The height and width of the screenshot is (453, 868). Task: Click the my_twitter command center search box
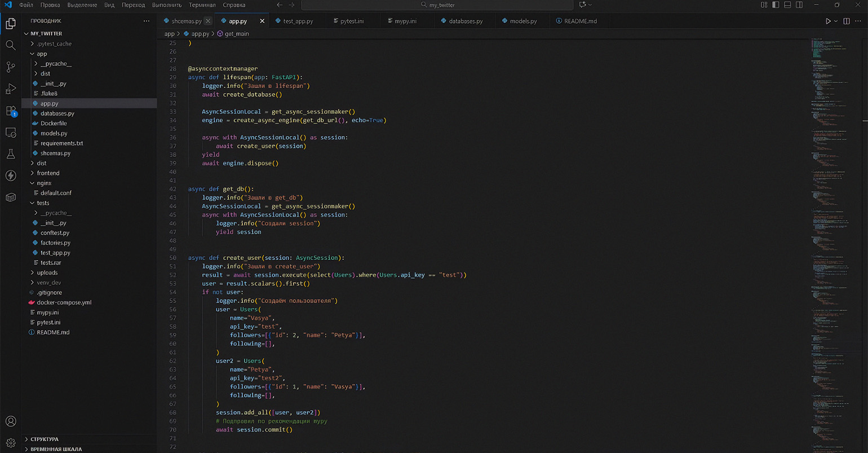[438, 5]
